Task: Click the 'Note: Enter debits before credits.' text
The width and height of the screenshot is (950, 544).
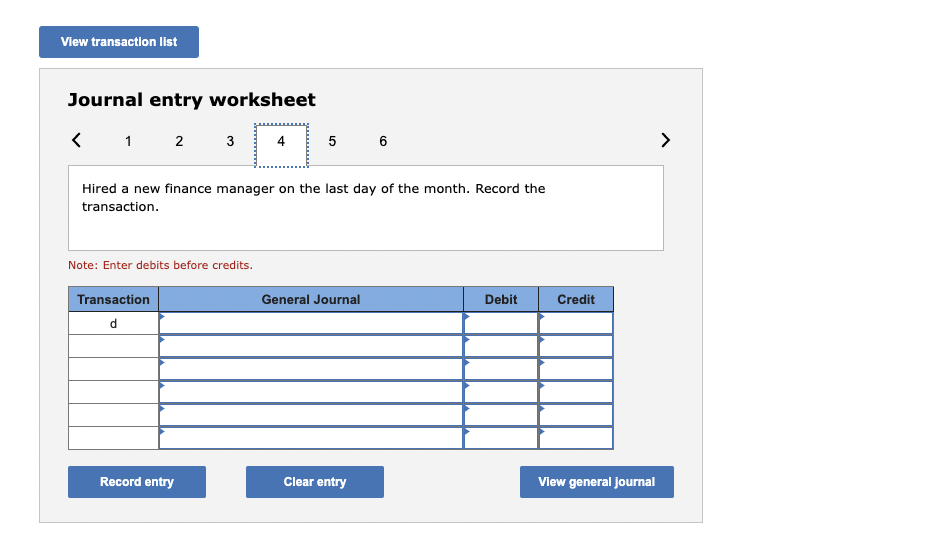Action: click(161, 265)
